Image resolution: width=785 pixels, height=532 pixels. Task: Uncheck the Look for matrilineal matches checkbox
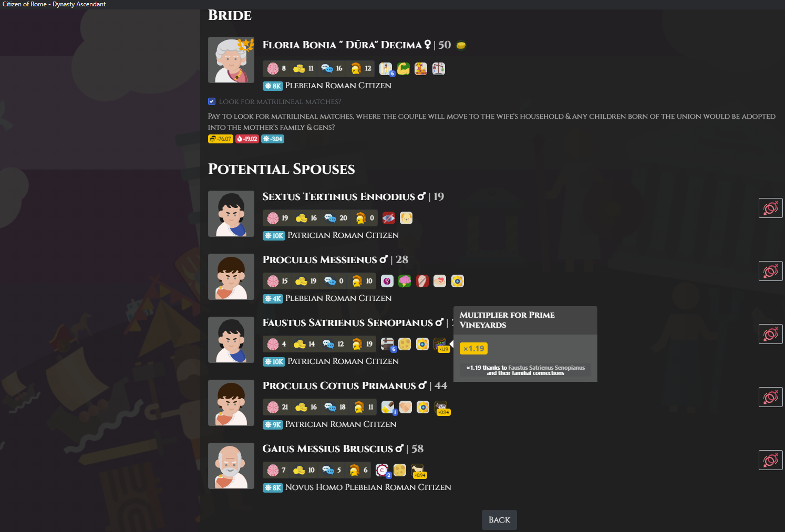tap(212, 101)
